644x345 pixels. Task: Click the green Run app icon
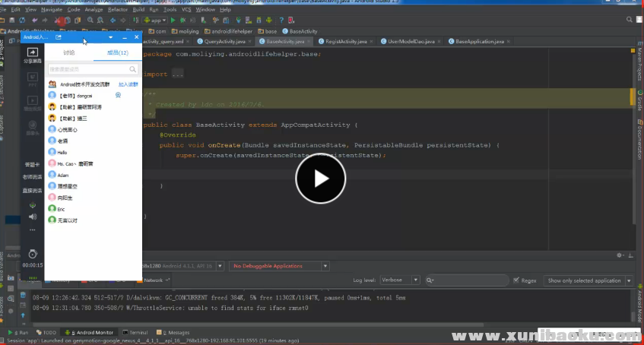(173, 21)
